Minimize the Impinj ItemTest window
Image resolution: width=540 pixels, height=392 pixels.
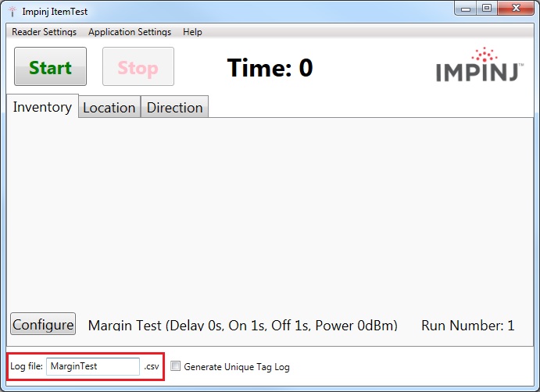466,9
